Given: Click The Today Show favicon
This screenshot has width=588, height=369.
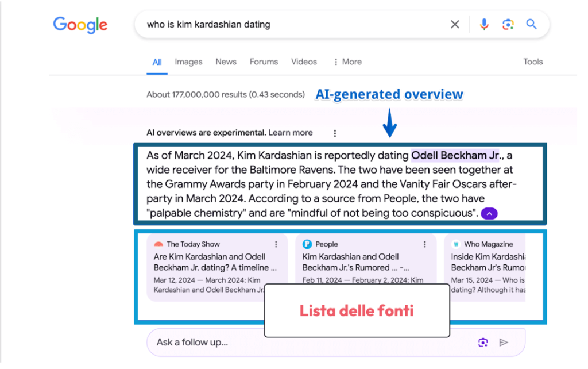Looking at the screenshot, I should pos(158,244).
